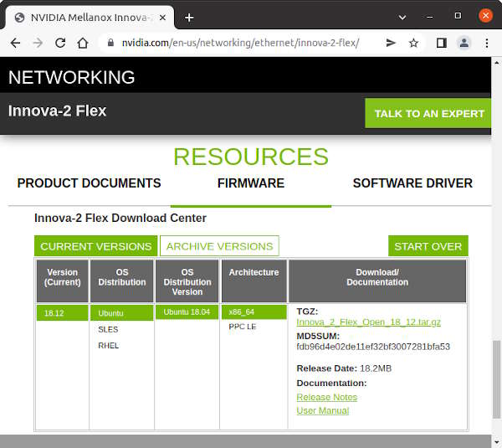Open the profile avatar menu

point(464,43)
